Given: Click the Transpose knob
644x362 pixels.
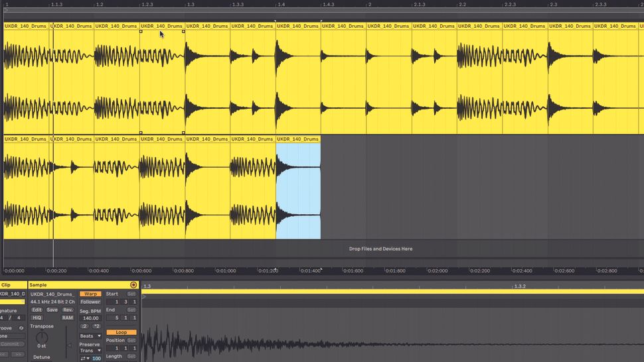Looking at the screenshot, I should (42, 338).
